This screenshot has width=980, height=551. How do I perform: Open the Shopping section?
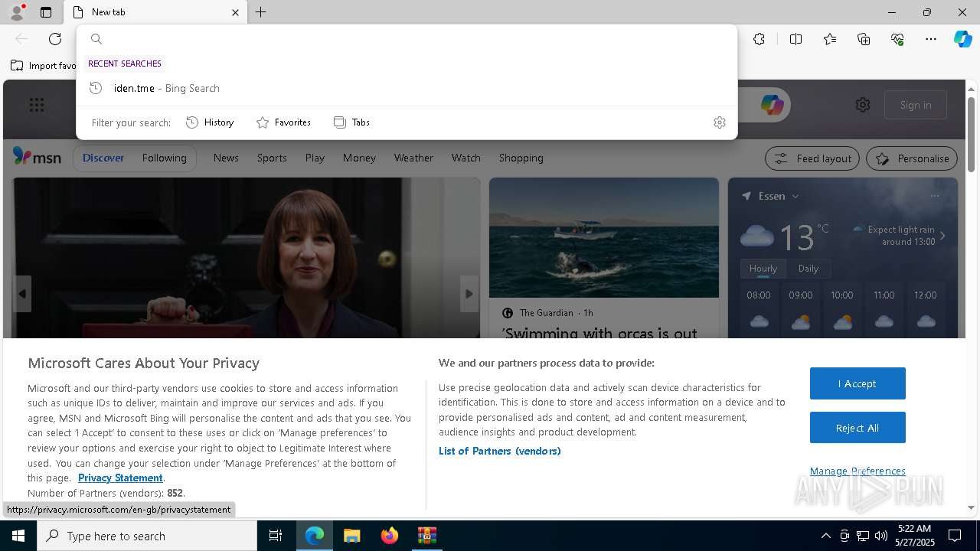521,158
